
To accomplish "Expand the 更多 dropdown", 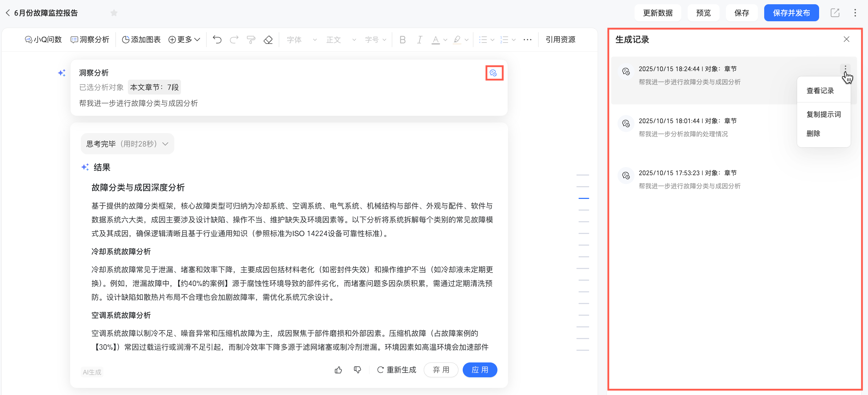I will [x=184, y=40].
